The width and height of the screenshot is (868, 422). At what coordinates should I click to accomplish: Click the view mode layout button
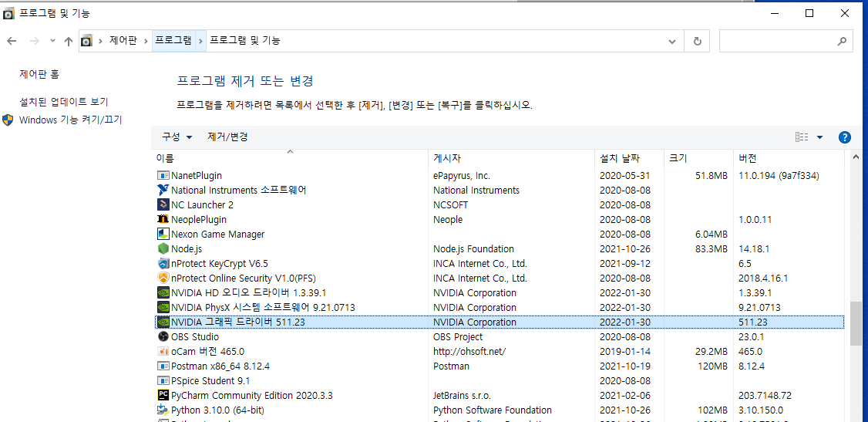pyautogui.click(x=802, y=137)
